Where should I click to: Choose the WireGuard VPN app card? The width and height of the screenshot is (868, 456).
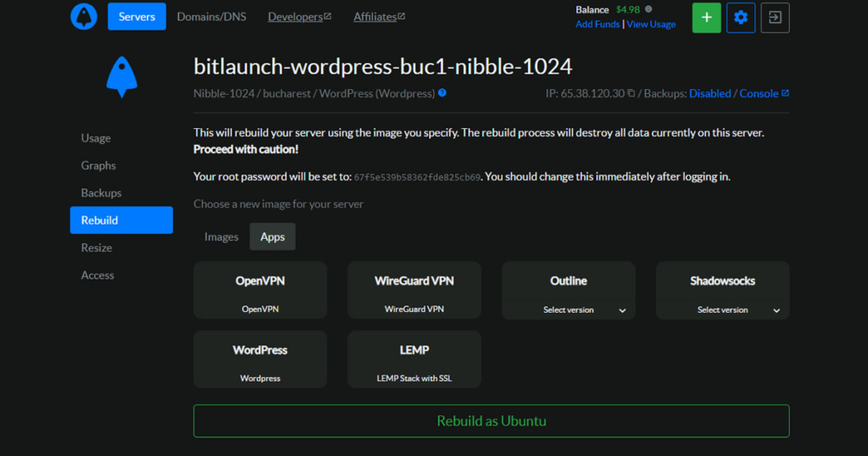414,290
